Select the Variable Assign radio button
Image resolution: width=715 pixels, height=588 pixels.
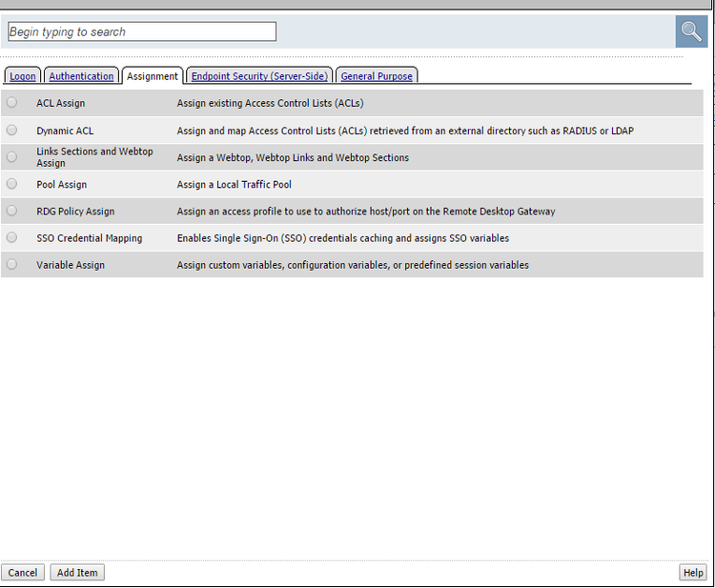12,264
